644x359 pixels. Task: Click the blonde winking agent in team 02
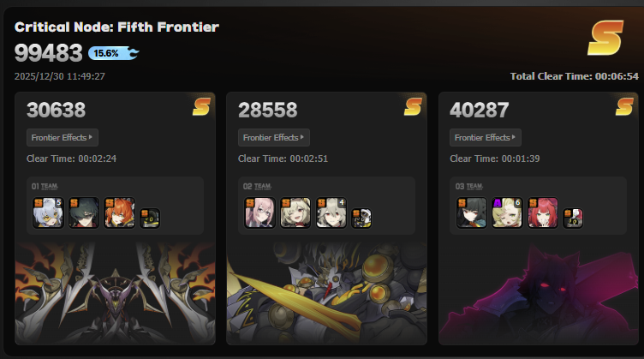[x=295, y=212]
